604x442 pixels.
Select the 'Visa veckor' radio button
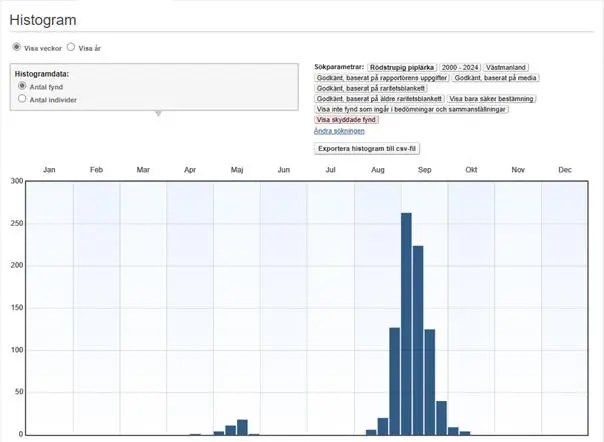16,47
